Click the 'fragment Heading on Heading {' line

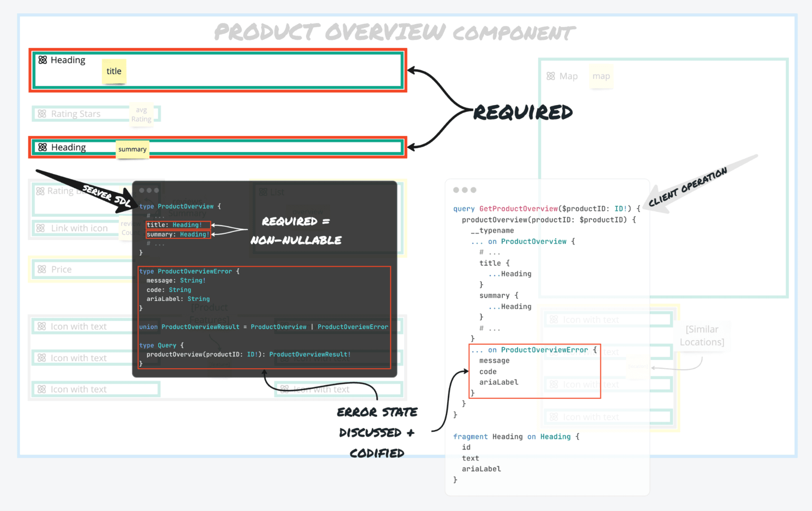tap(516, 437)
